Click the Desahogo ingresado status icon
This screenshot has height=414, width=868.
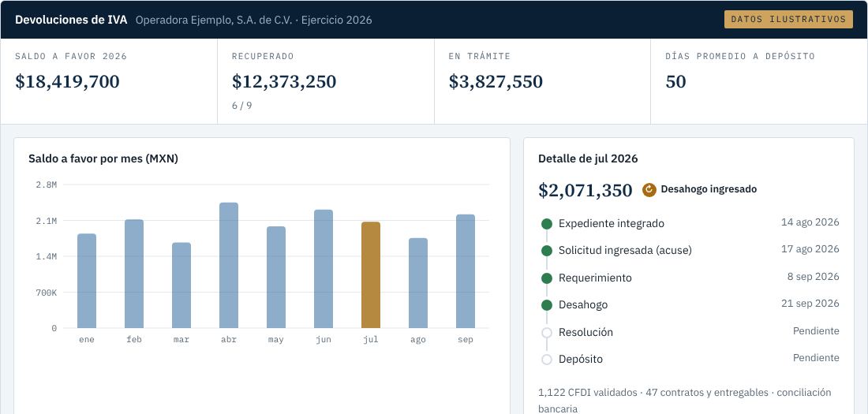pyautogui.click(x=649, y=190)
